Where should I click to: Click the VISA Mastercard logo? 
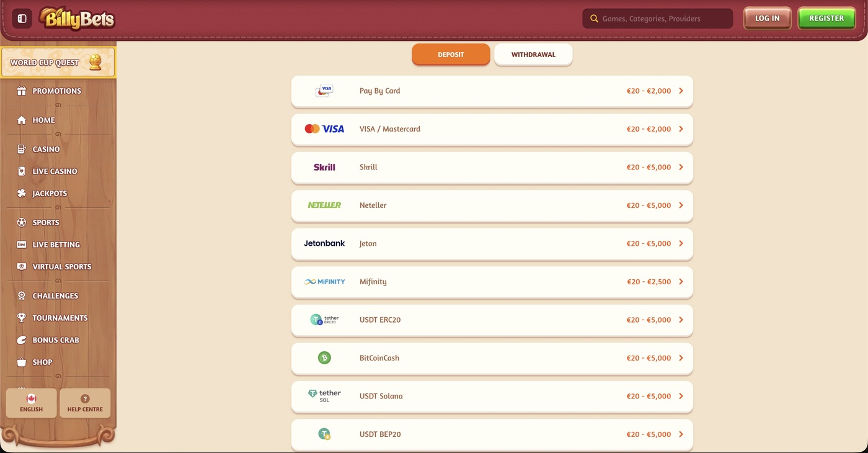click(324, 129)
